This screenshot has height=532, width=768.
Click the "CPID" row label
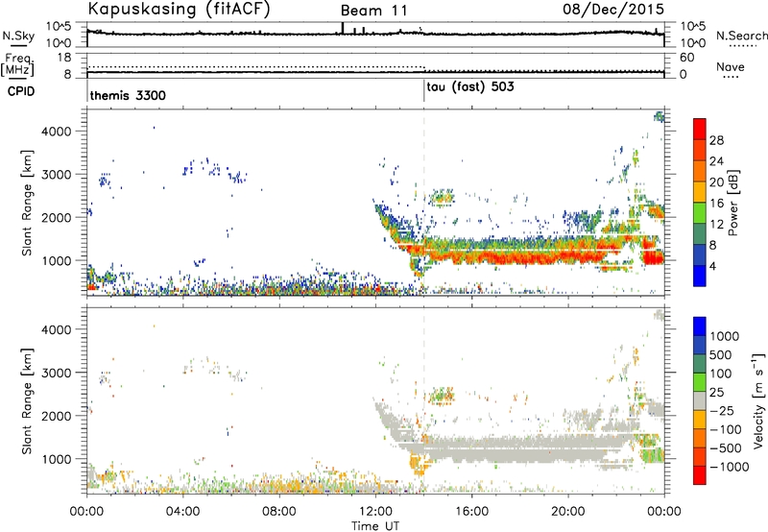[x=21, y=91]
